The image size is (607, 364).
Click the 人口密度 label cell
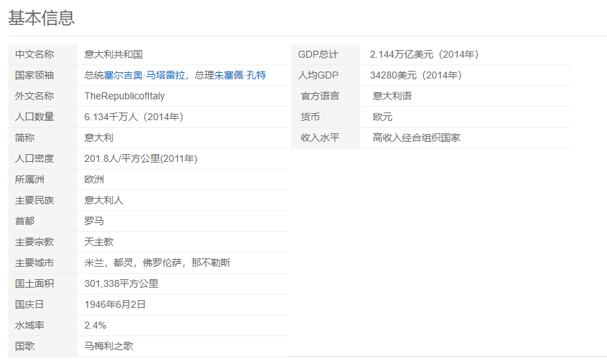click(43, 159)
